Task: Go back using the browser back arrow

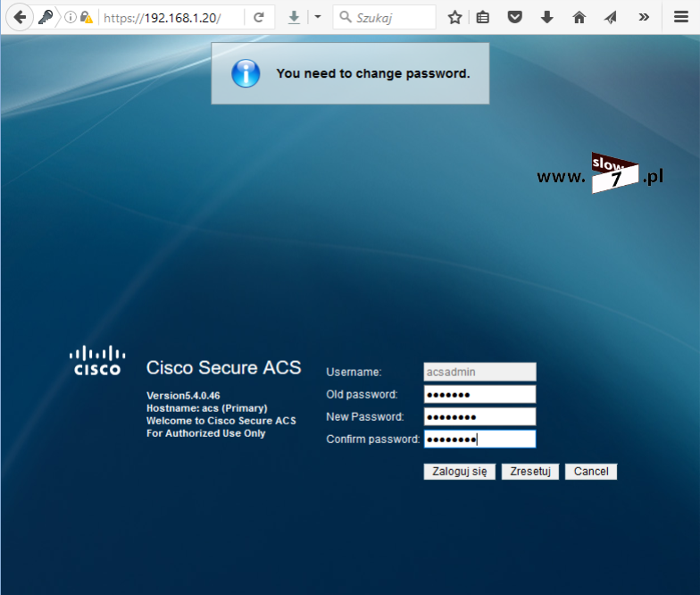Action: click(x=20, y=18)
